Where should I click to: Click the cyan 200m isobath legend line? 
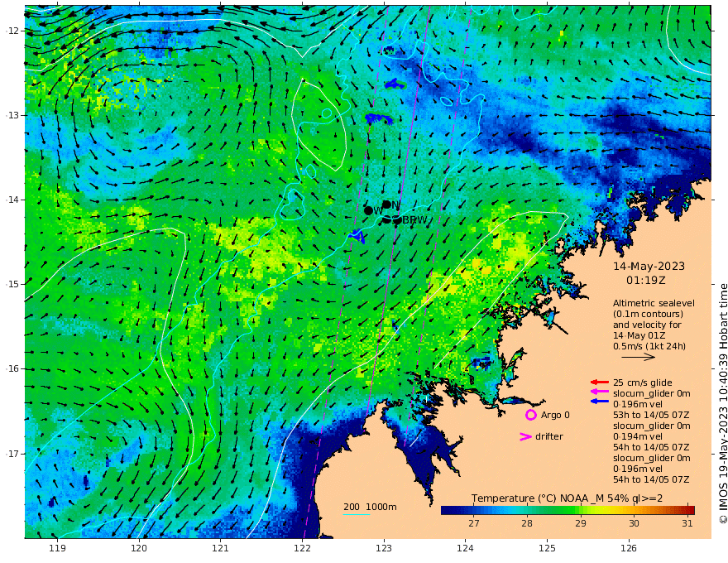(356, 515)
